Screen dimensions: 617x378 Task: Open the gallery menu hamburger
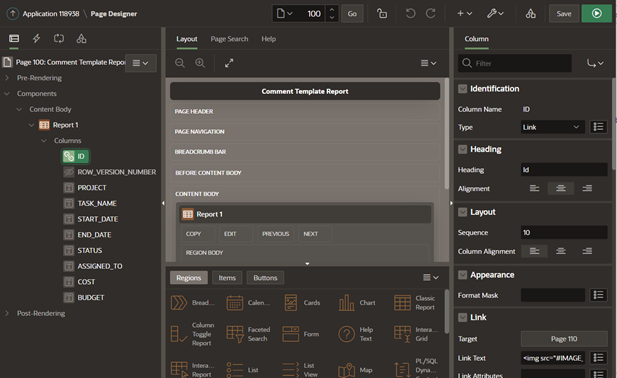tap(430, 277)
